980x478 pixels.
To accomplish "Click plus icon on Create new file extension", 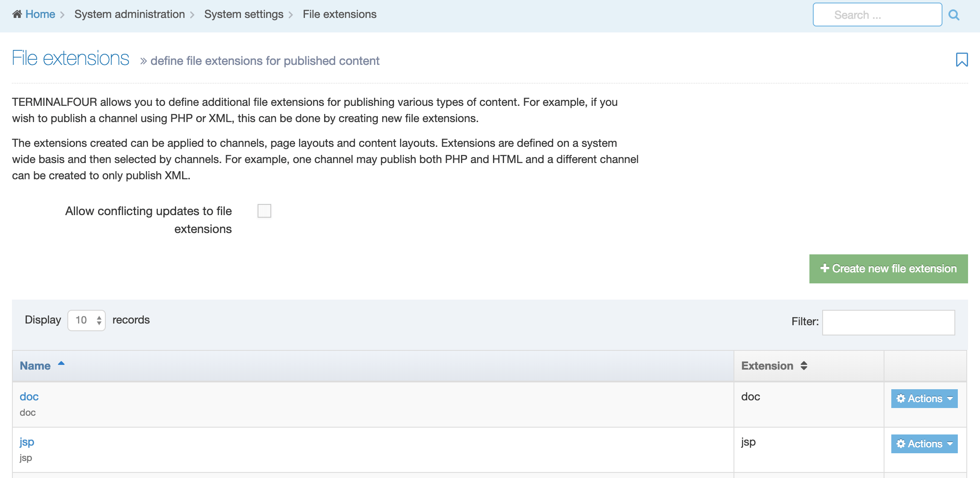I will tap(824, 268).
